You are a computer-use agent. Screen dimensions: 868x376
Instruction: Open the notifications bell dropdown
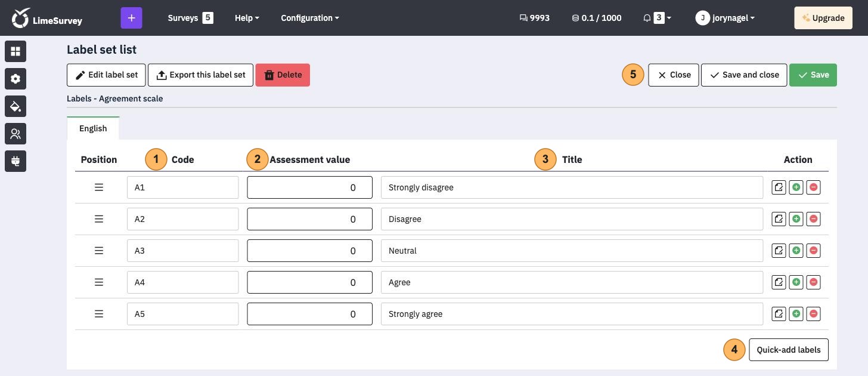pos(657,18)
